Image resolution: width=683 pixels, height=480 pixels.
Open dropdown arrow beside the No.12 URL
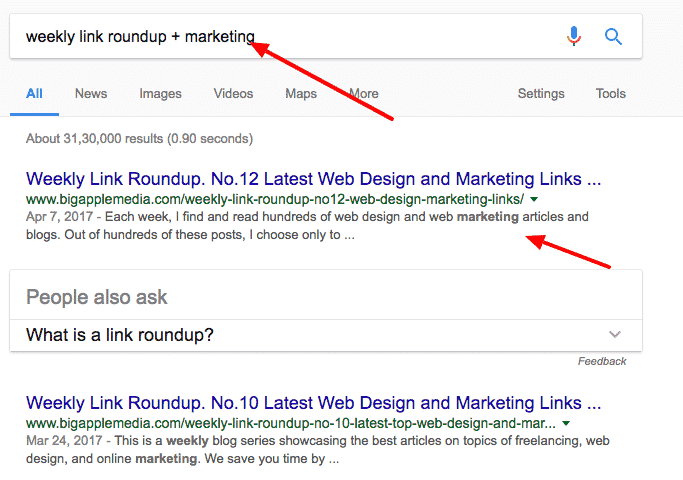pyautogui.click(x=534, y=199)
